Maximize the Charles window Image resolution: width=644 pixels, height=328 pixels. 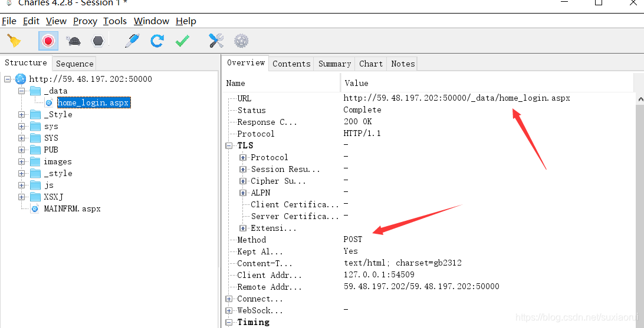click(599, 2)
